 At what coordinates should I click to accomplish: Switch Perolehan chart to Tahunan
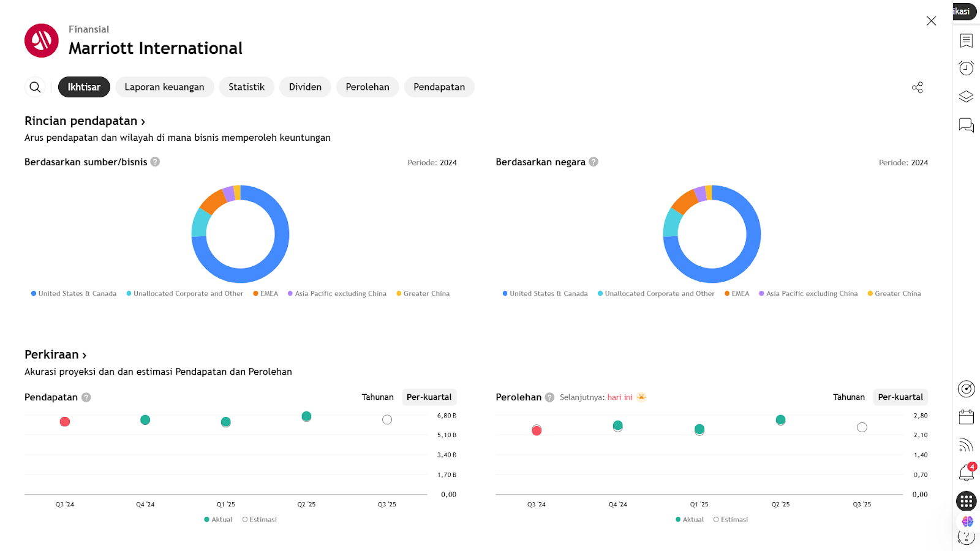(x=848, y=397)
